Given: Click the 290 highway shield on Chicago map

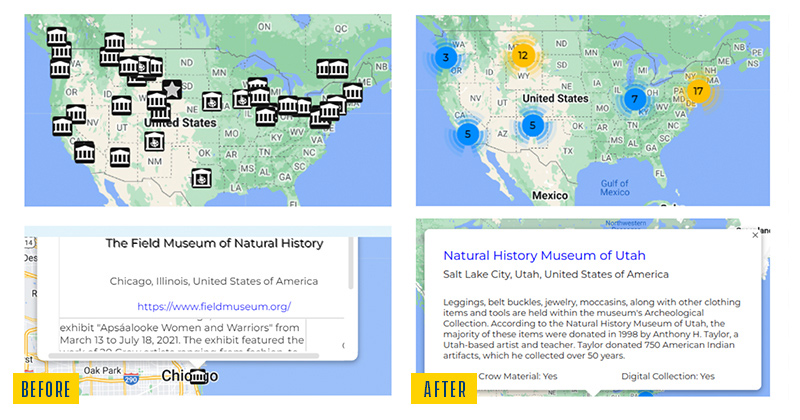Looking at the screenshot, I should point(131,379).
